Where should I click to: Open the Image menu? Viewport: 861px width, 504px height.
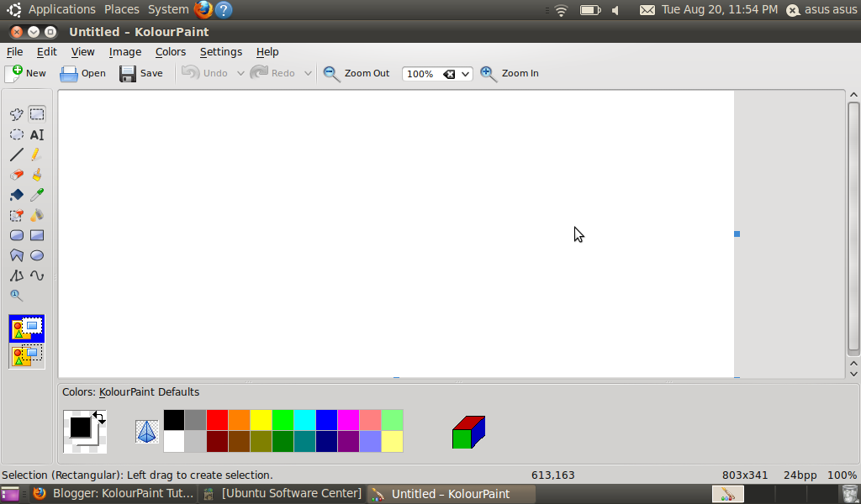pyautogui.click(x=125, y=51)
